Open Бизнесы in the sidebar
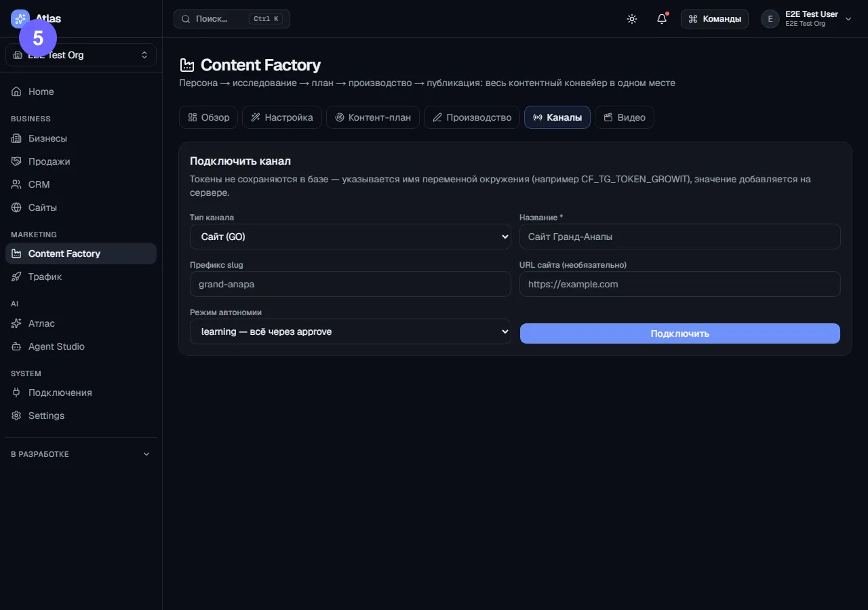Viewport: 868px width, 610px height. click(x=81, y=138)
